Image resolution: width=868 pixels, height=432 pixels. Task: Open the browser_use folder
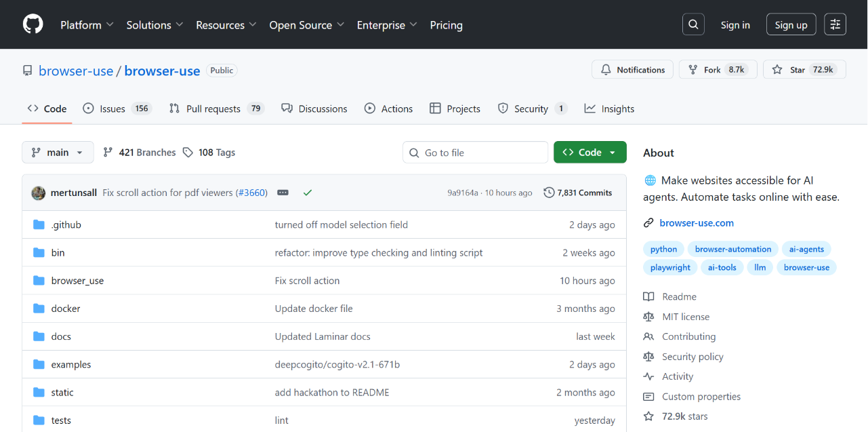coord(77,281)
